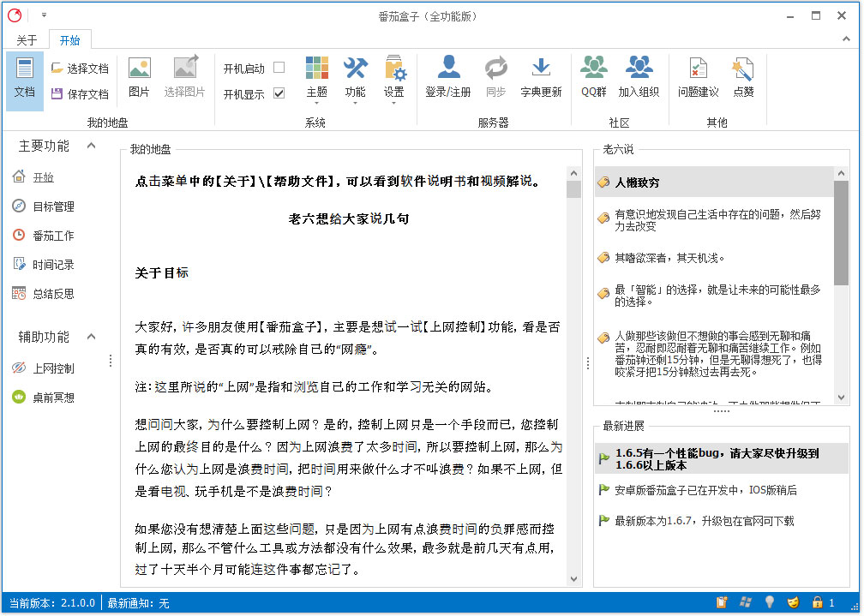864x616 pixels.
Task: Open 目标管理 in the sidebar
Action: pyautogui.click(x=43, y=206)
